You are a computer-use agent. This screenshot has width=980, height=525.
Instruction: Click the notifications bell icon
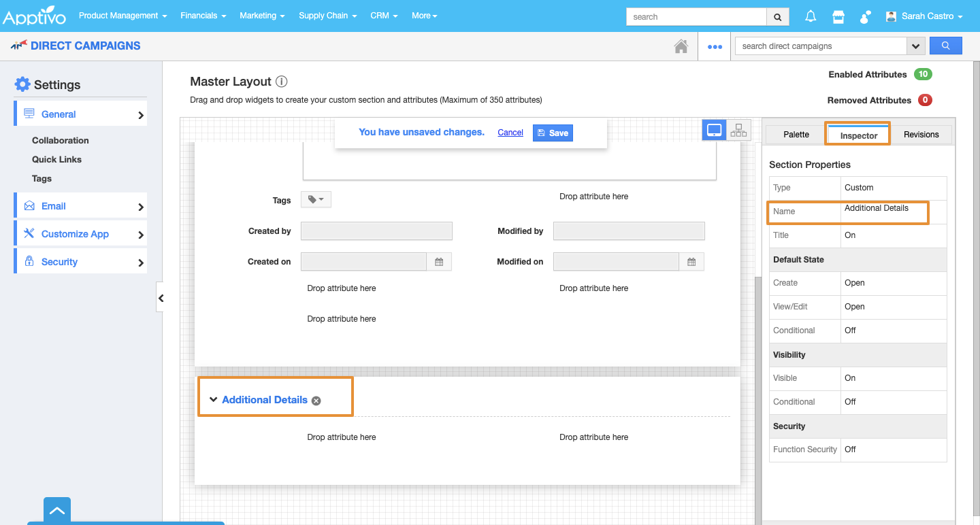(811, 16)
